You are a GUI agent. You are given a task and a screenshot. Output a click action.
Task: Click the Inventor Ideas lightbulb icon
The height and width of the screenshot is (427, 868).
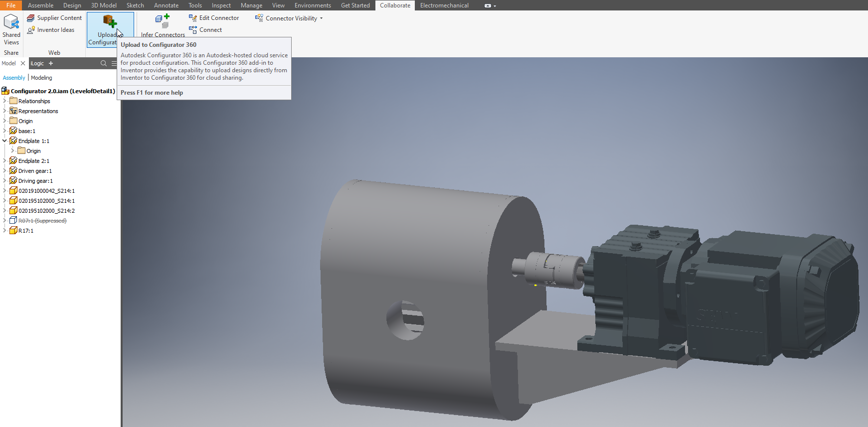tap(31, 30)
